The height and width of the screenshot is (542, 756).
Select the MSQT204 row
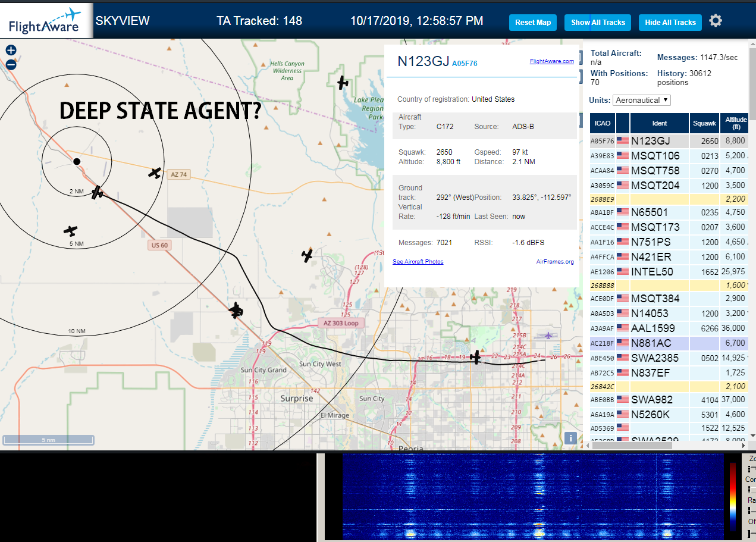(x=669, y=185)
